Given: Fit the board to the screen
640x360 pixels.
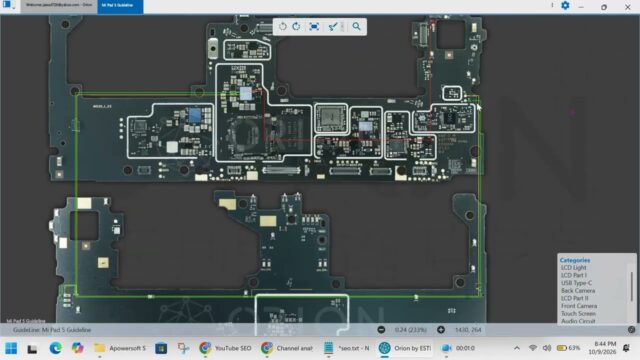Looking at the screenshot, I should pyautogui.click(x=314, y=27).
